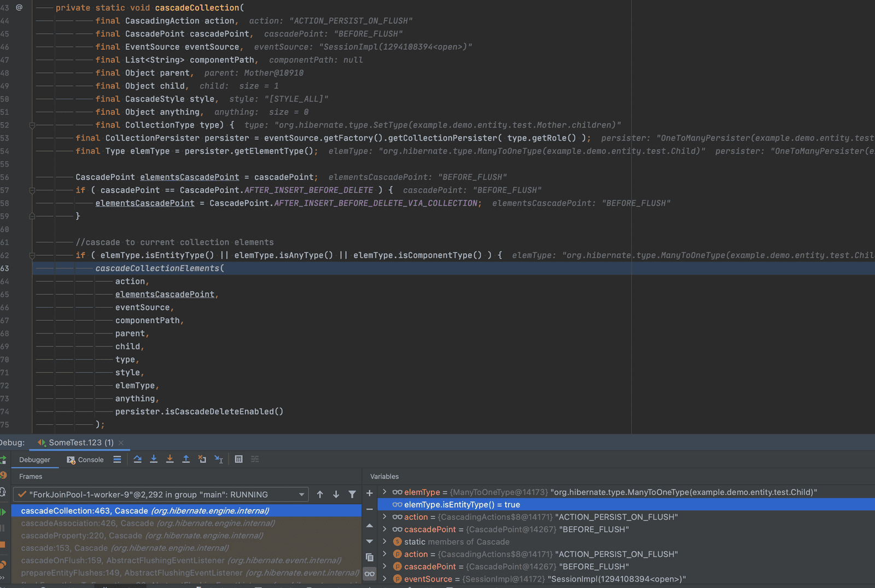The width and height of the screenshot is (875, 588).
Task: Open Evaluate Expression calculator icon
Action: (x=238, y=459)
